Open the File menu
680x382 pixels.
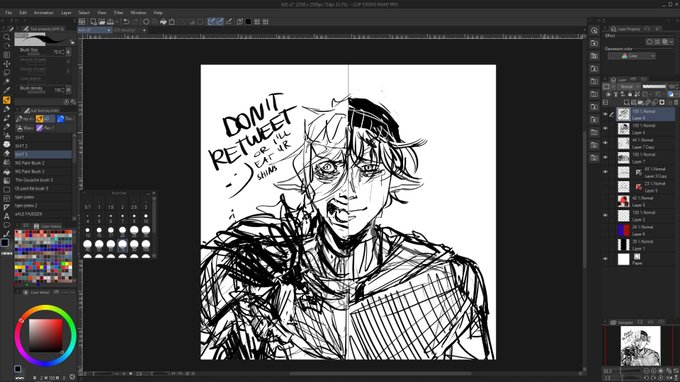pyautogui.click(x=8, y=13)
